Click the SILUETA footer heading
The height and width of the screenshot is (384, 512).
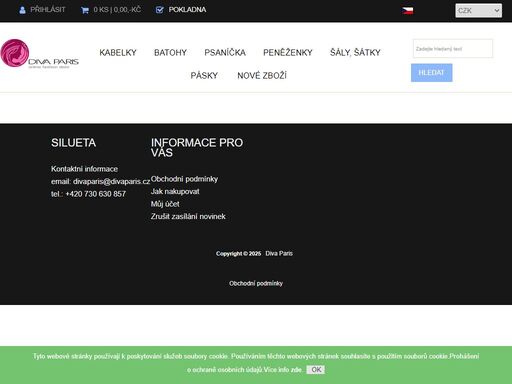coord(73,143)
